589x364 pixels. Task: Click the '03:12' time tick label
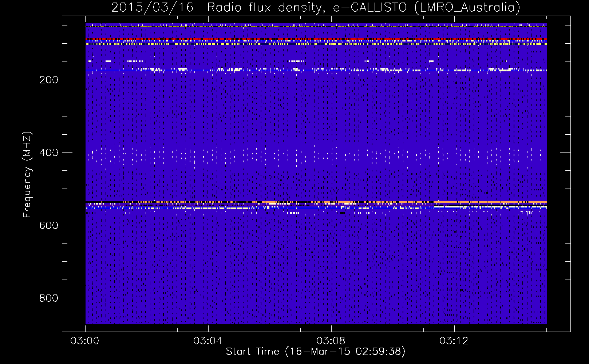(x=454, y=341)
